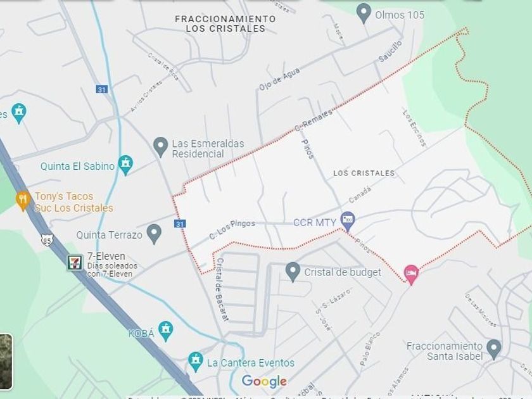Click the Tony's Tacos Suc Los Cristales label
Image resolution: width=532 pixels, height=399 pixels.
tap(73, 202)
